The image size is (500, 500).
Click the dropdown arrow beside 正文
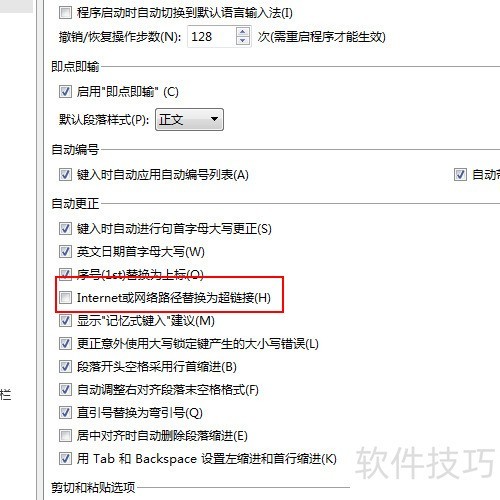(x=214, y=119)
